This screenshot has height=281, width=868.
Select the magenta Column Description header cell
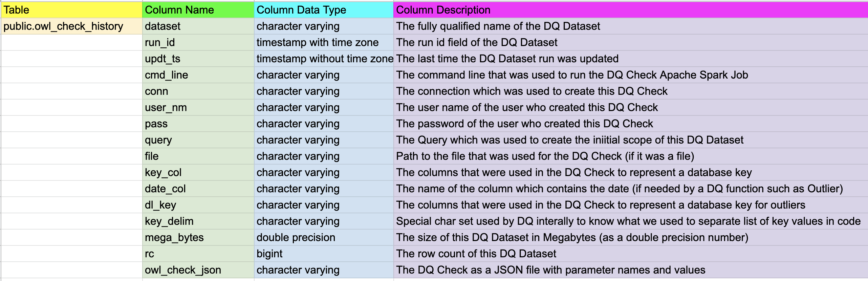pyautogui.click(x=631, y=10)
